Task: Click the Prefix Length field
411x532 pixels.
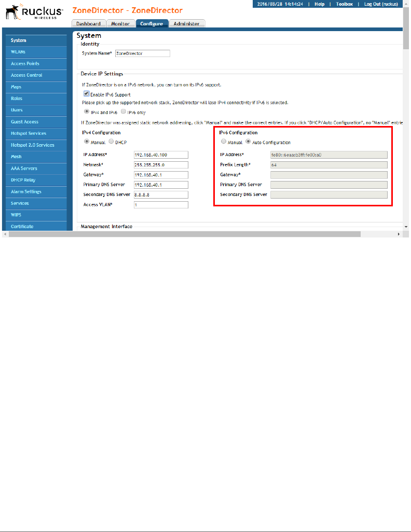Action: [x=329, y=165]
